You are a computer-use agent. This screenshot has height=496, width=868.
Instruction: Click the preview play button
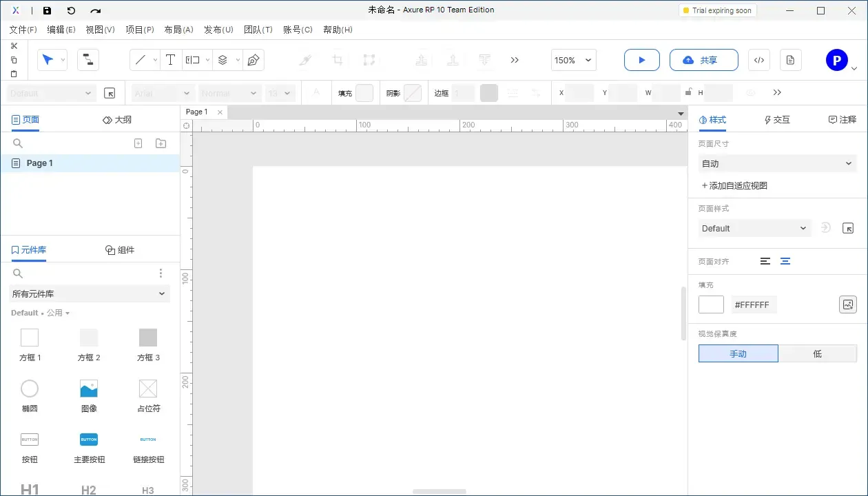[x=641, y=60]
